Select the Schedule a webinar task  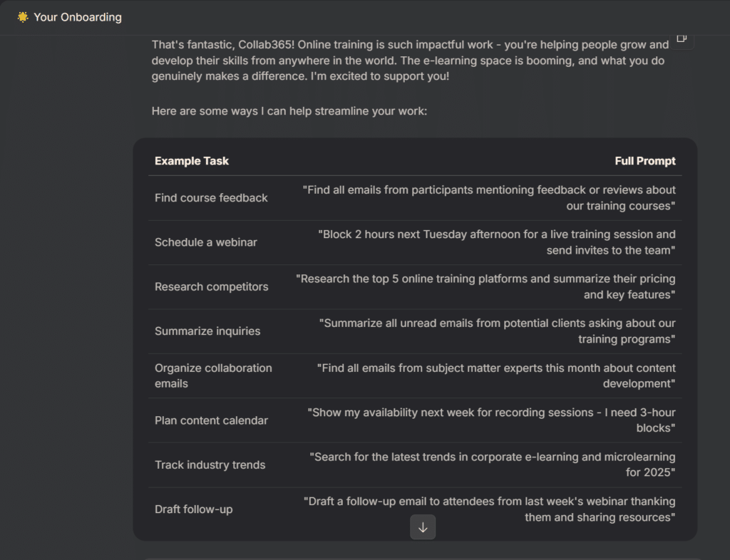point(206,242)
